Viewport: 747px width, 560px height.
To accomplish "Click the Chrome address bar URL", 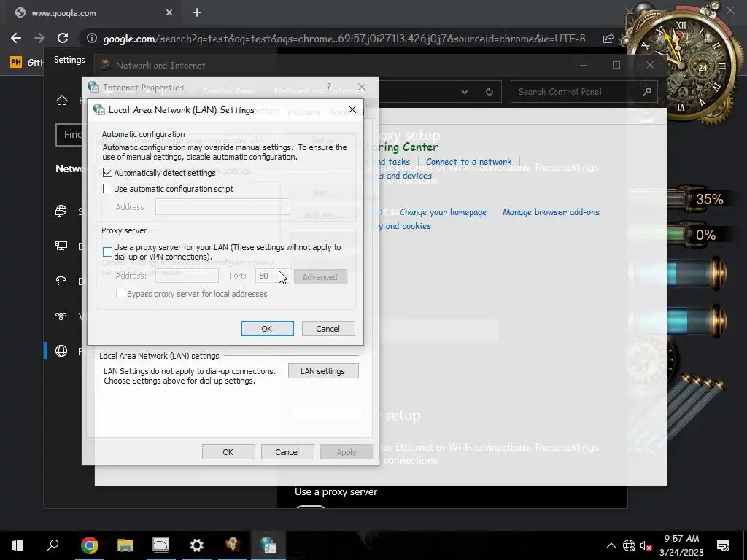I will (344, 39).
